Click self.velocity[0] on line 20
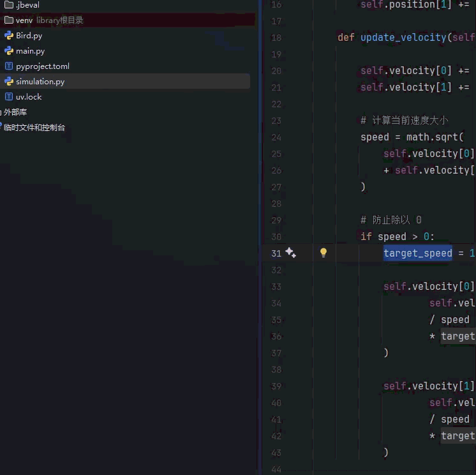 406,71
